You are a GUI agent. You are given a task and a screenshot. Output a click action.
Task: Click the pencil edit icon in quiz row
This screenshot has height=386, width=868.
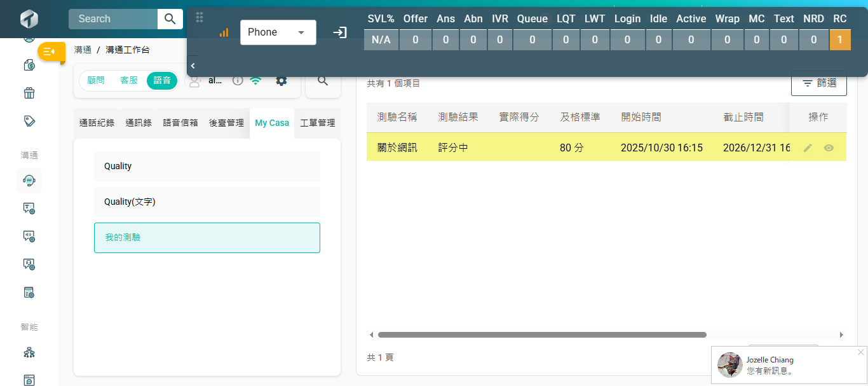[808, 148]
